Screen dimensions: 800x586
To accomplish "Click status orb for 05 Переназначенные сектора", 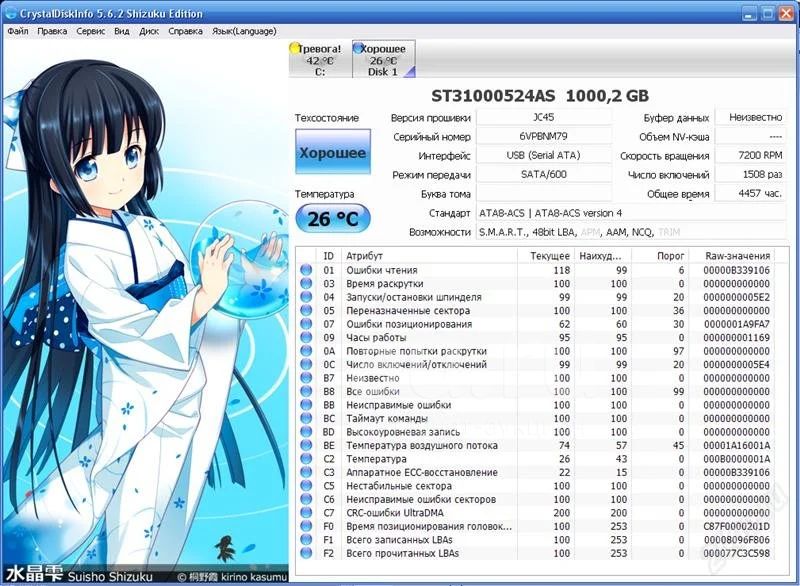I will point(306,311).
